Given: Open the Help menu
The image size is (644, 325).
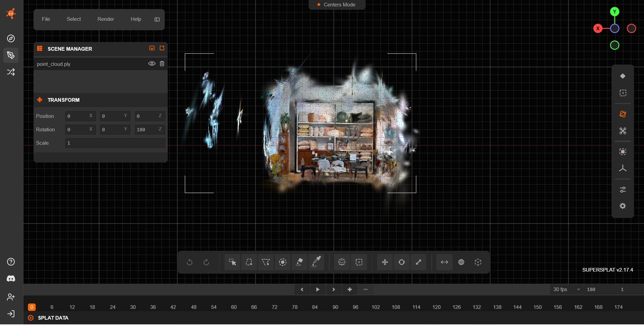Looking at the screenshot, I should (136, 19).
